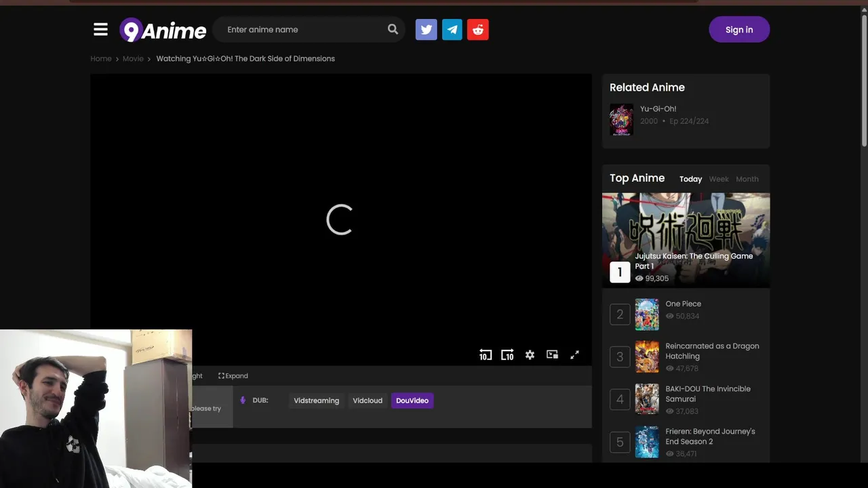Image resolution: width=868 pixels, height=488 pixels.
Task: Open One Piece from Top Anime
Action: tap(683, 304)
